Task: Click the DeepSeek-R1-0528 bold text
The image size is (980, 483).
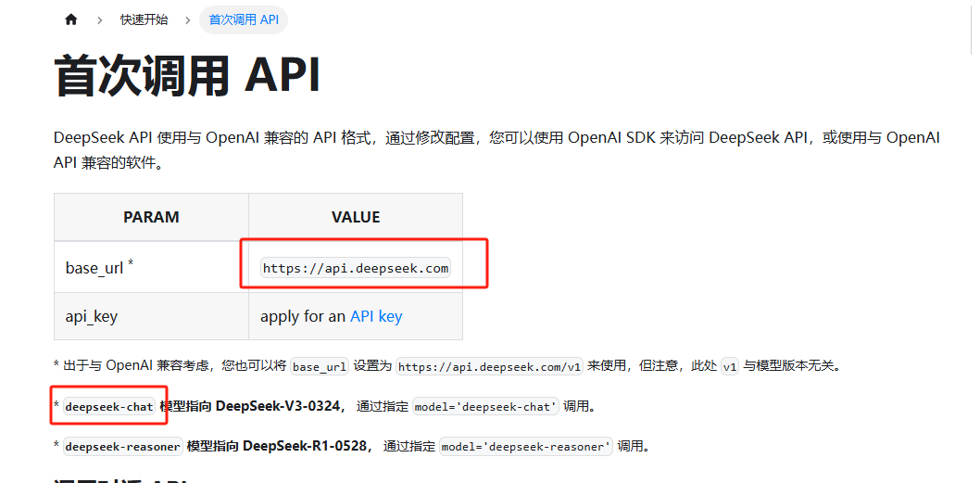Action: 305,446
